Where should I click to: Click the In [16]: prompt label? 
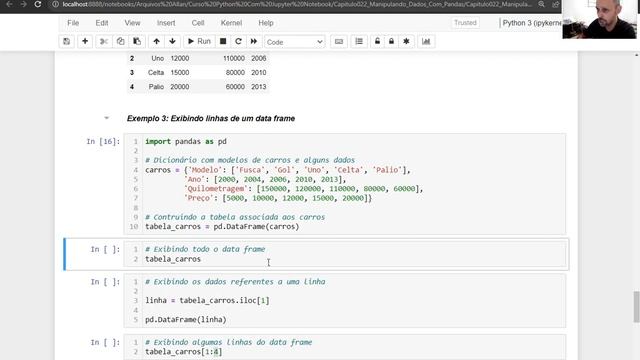[x=103, y=142]
